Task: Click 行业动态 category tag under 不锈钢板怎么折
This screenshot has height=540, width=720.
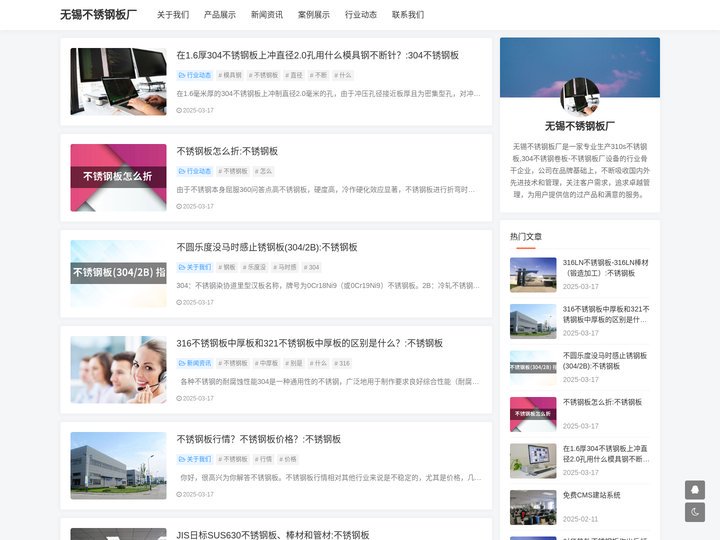Action: (195, 171)
